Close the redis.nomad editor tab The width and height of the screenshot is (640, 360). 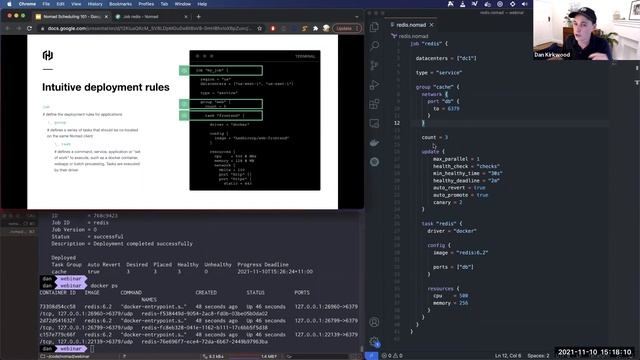tap(431, 25)
